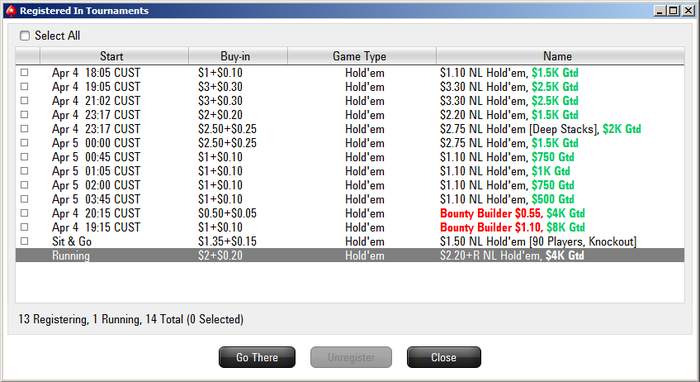Click the $2.75 NL Hold'em [Deep Stacks] name
The image size is (700, 382).
[x=540, y=129]
